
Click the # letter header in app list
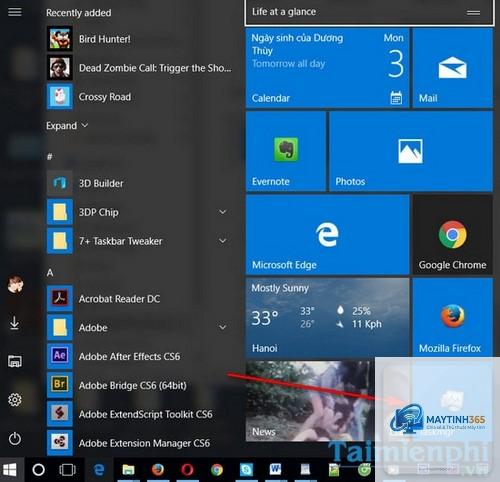pyautogui.click(x=50, y=157)
